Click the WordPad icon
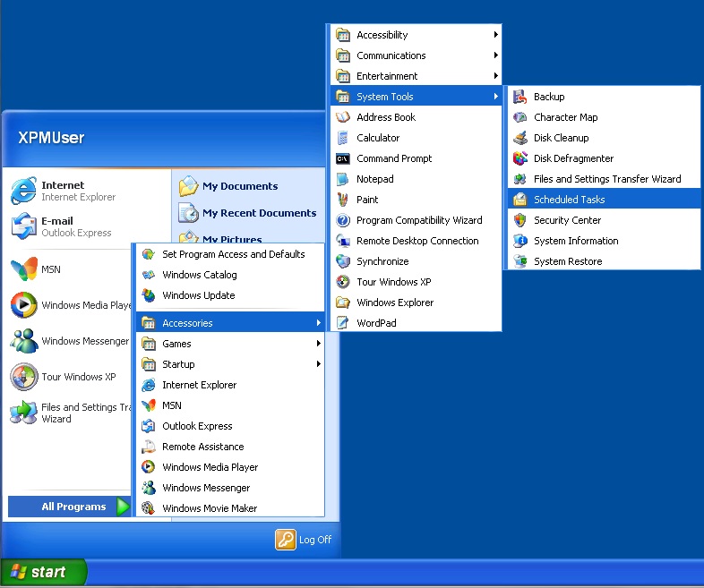Image resolution: width=704 pixels, height=588 pixels. pos(343,323)
